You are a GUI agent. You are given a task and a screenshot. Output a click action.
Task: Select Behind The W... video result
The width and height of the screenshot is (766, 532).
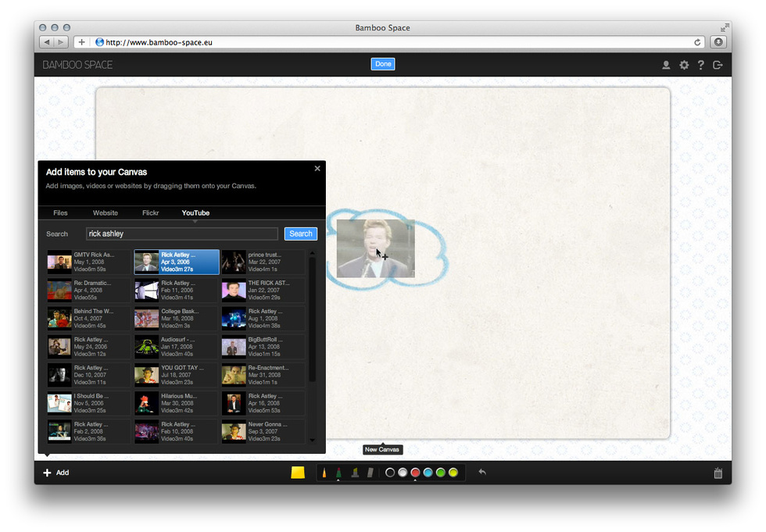pyautogui.click(x=88, y=319)
